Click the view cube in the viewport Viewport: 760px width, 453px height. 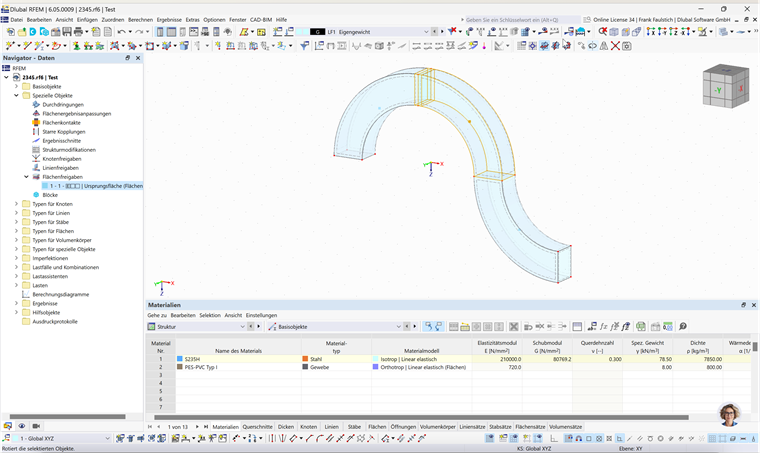click(x=726, y=86)
